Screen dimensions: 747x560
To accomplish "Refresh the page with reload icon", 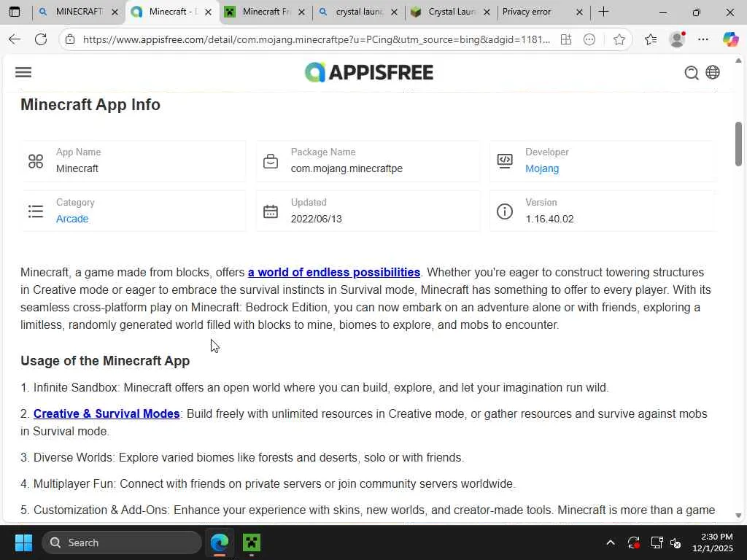I will point(41,39).
